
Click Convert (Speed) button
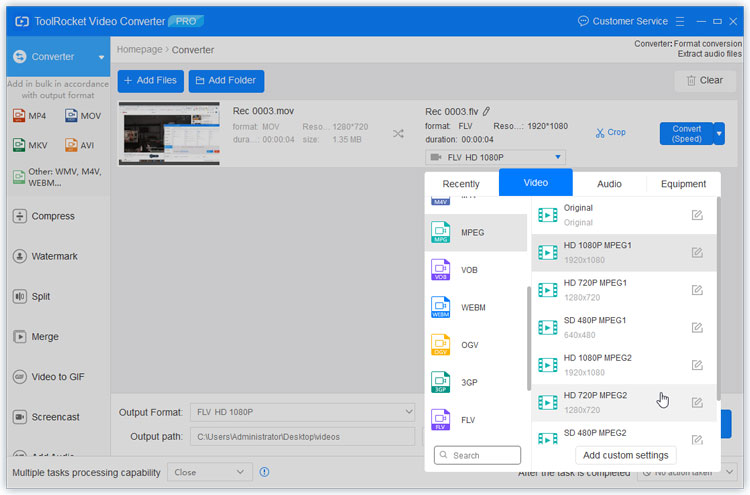tap(686, 133)
